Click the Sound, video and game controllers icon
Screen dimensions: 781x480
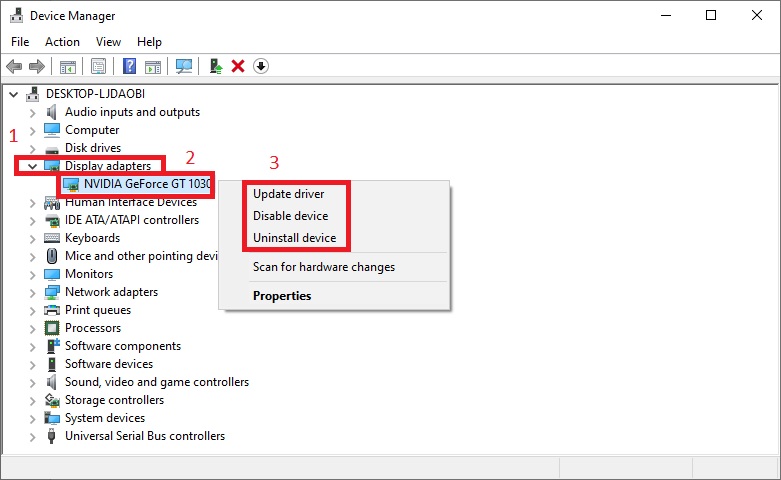[52, 382]
